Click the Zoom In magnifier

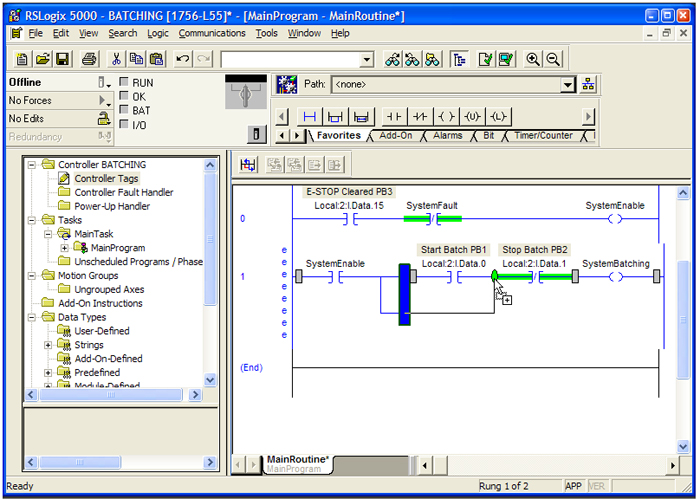point(533,59)
